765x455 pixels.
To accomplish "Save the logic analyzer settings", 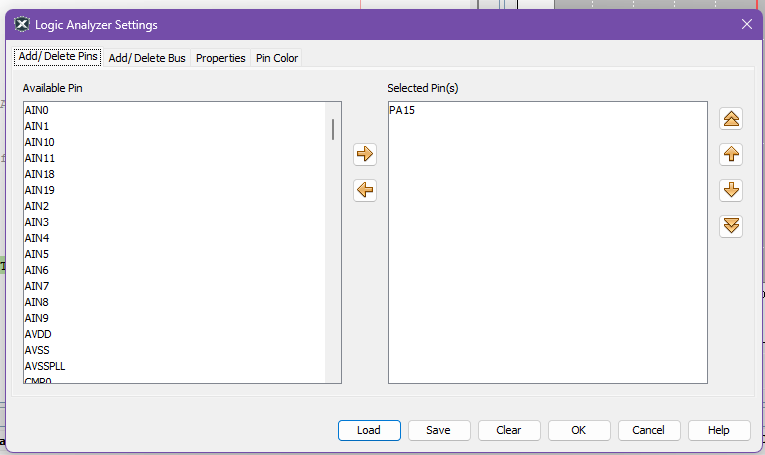I will click(x=438, y=430).
